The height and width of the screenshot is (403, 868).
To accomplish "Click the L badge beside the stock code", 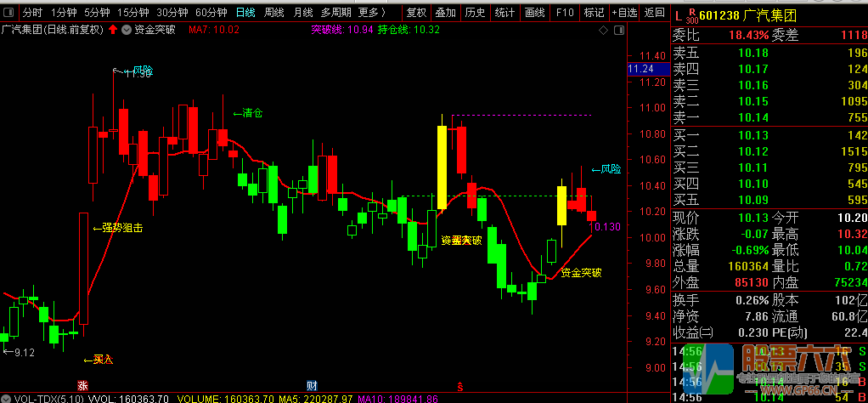I will pyautogui.click(x=679, y=15).
